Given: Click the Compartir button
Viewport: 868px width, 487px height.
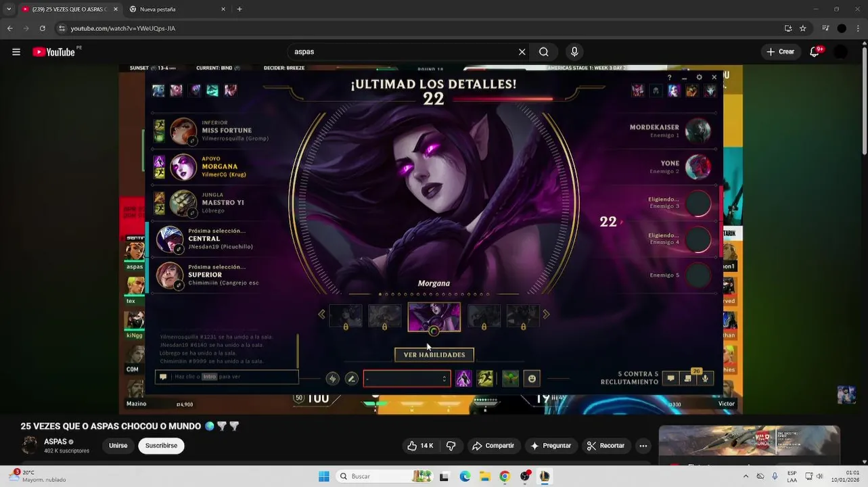Looking at the screenshot, I should (493, 446).
